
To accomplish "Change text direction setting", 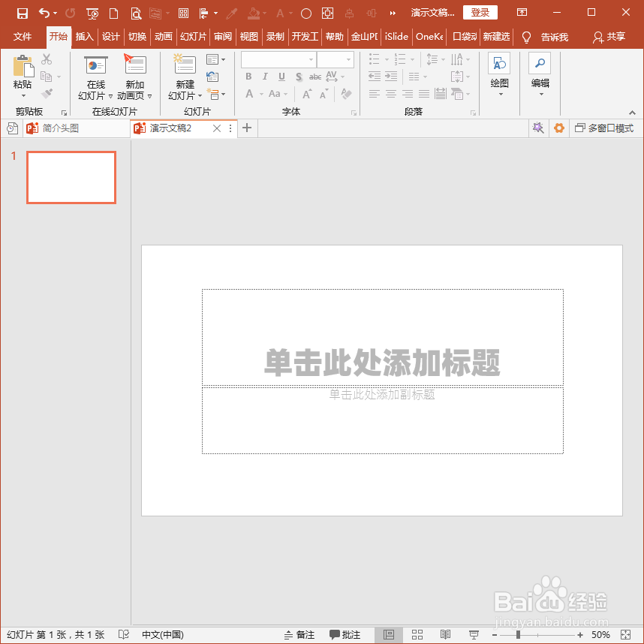I will (460, 59).
